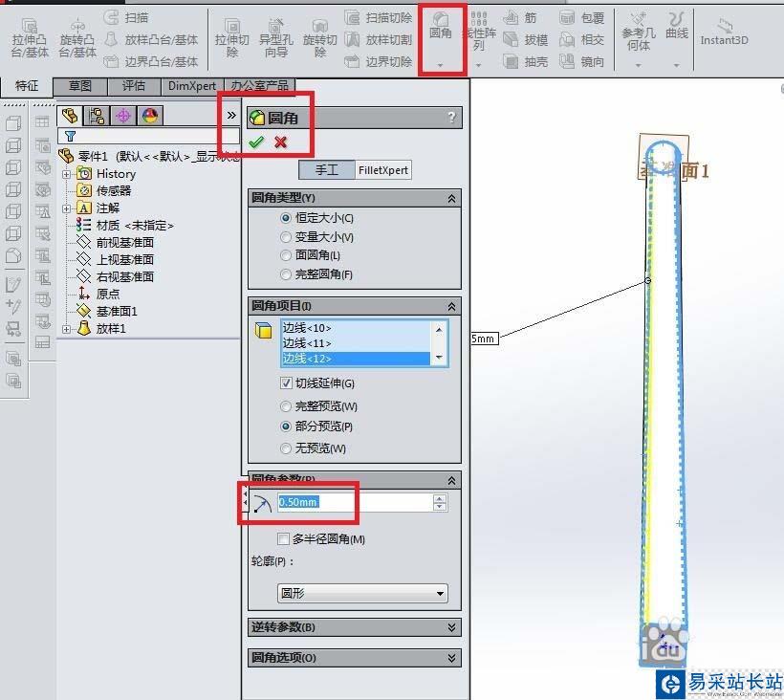784x700 pixels.
Task: Choose the 边界切除 boundary cut tool
Action: coord(379,61)
